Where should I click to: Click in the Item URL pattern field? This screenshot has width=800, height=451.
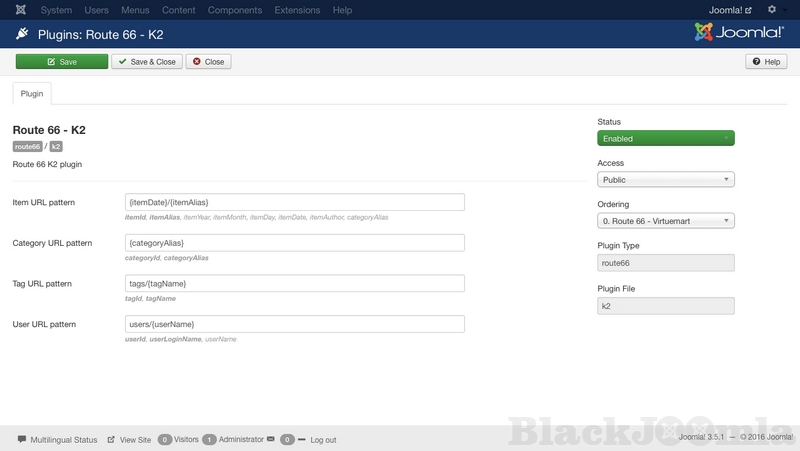click(x=295, y=202)
